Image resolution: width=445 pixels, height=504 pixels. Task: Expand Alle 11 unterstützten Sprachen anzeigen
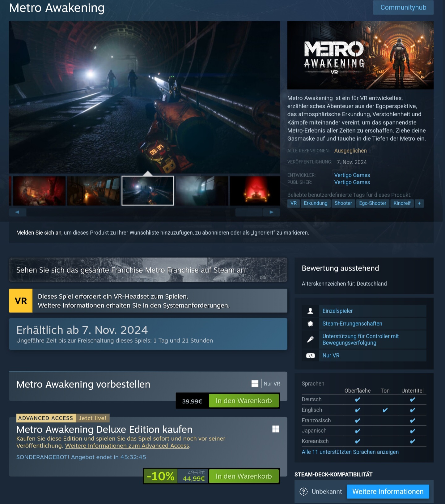click(x=350, y=452)
